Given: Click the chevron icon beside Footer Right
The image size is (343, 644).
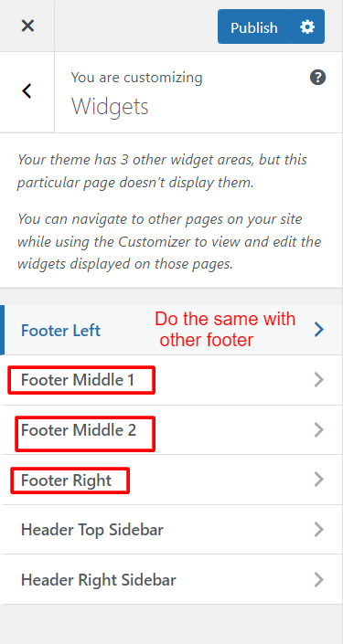Looking at the screenshot, I should [x=318, y=480].
